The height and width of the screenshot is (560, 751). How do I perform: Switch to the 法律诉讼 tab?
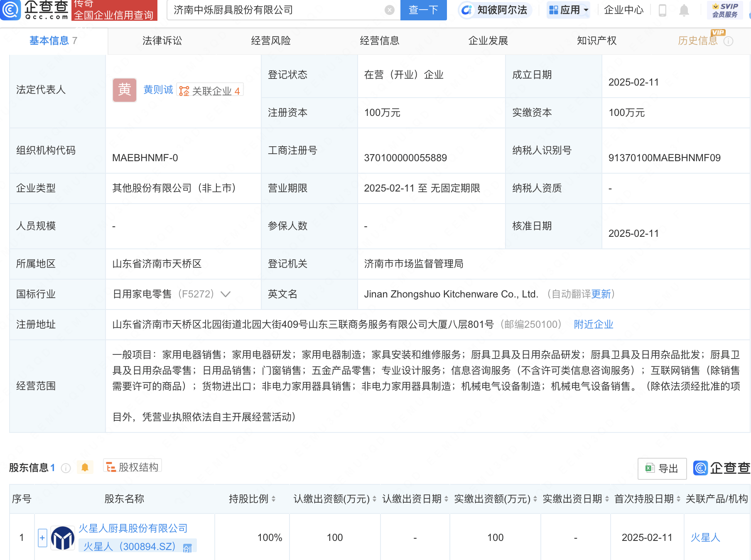[162, 41]
